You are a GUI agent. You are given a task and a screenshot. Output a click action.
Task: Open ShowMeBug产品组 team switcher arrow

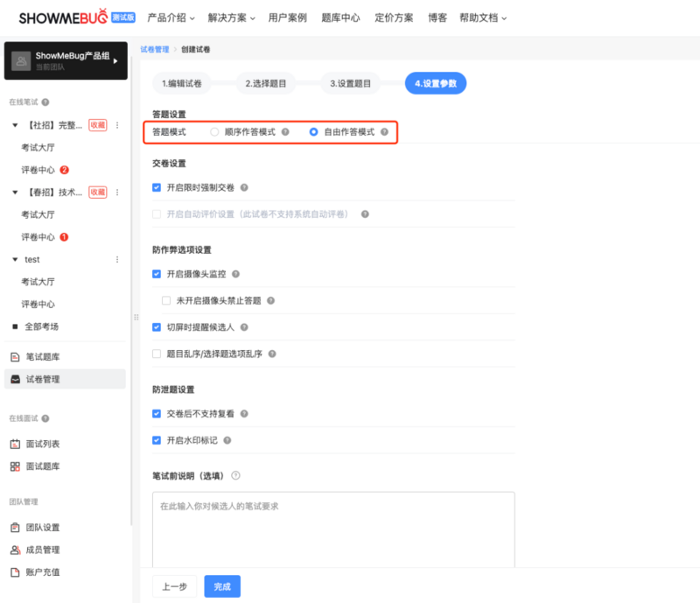pos(115,61)
